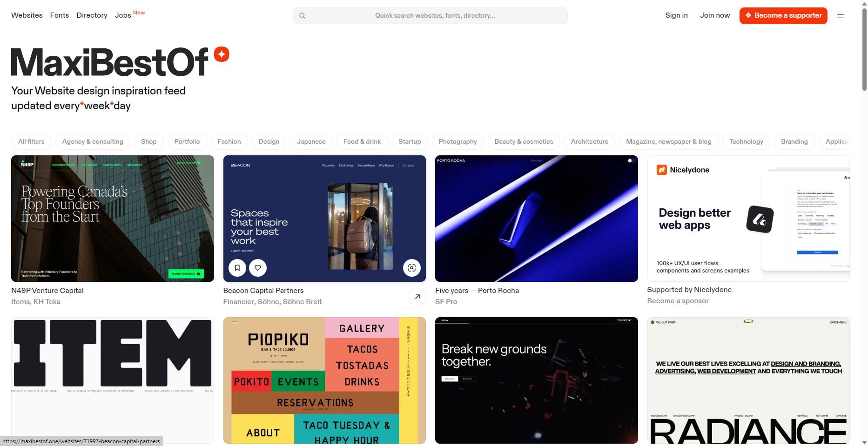Click the Nicelydone logo icon
The width and height of the screenshot is (868, 446).
(x=661, y=170)
